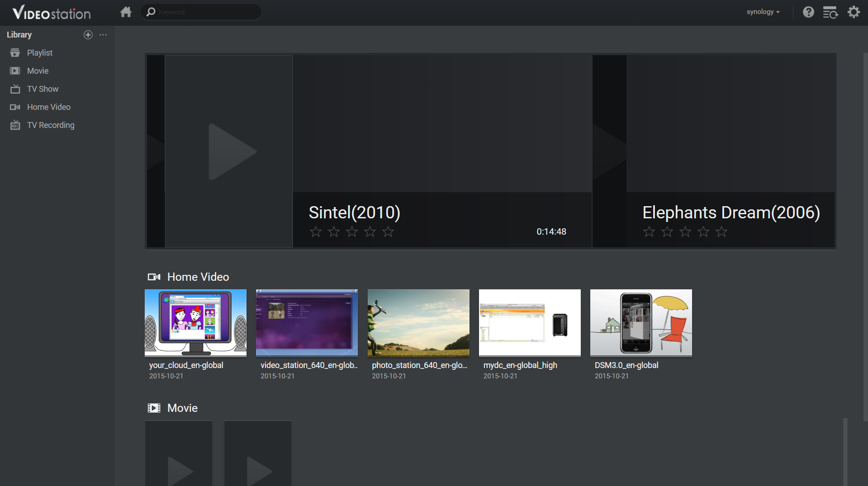868x486 pixels.
Task: Open the your_cloud_en-global thumbnail
Action: pos(195,323)
